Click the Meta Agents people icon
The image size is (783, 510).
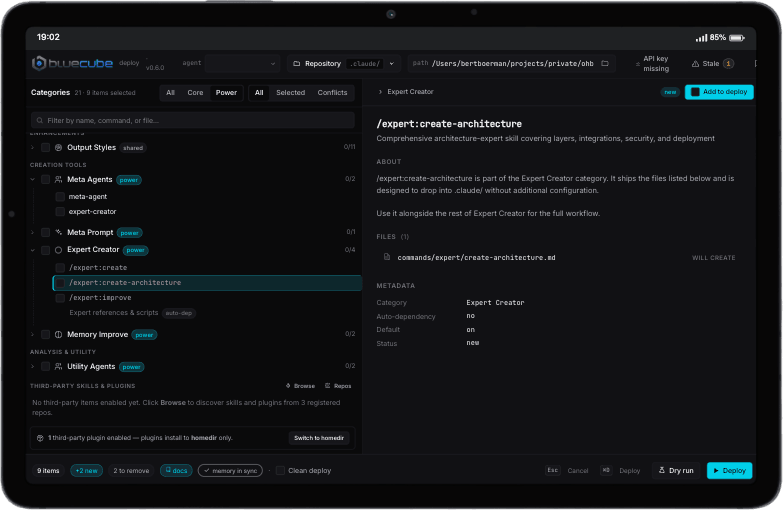point(58,179)
